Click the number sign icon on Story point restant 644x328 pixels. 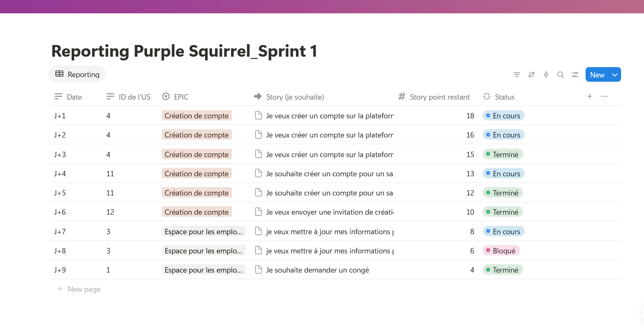401,96
